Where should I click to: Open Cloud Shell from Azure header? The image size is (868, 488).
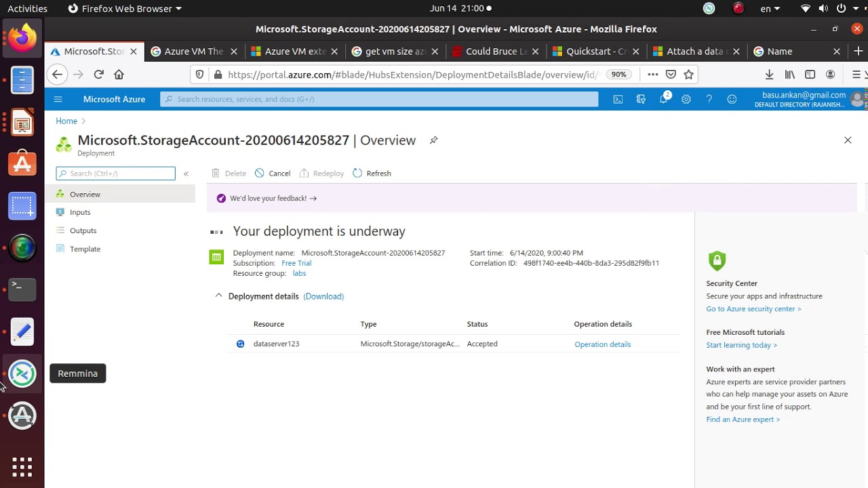(x=618, y=99)
